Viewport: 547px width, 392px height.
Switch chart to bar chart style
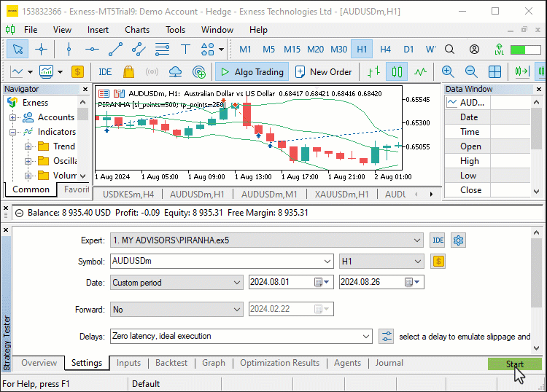click(373, 72)
